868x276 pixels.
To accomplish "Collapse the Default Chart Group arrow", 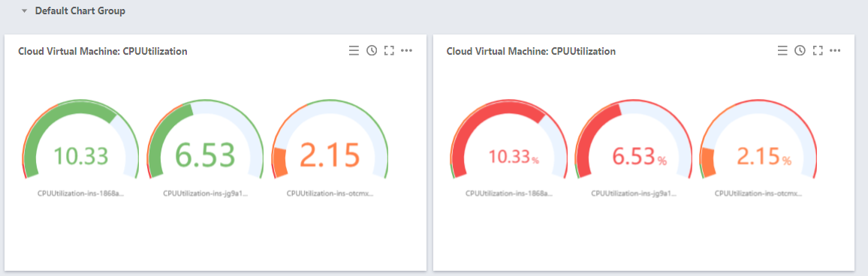I will click(24, 11).
